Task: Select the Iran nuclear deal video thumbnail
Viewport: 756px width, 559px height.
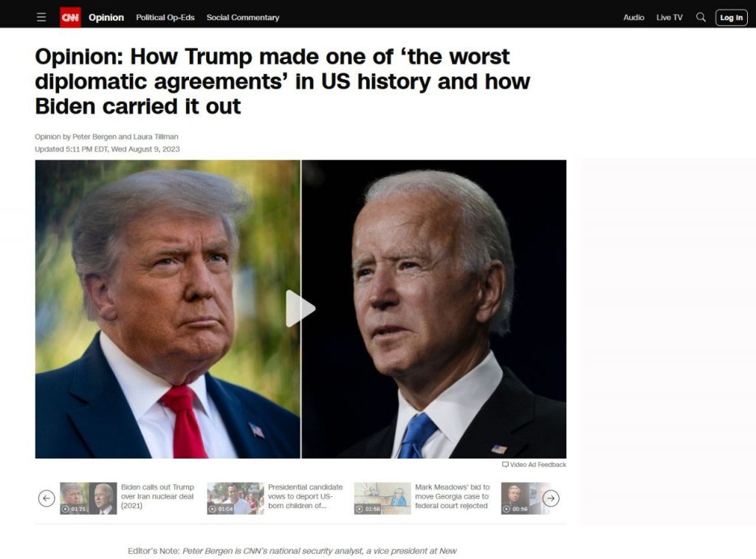Action: pyautogui.click(x=89, y=498)
